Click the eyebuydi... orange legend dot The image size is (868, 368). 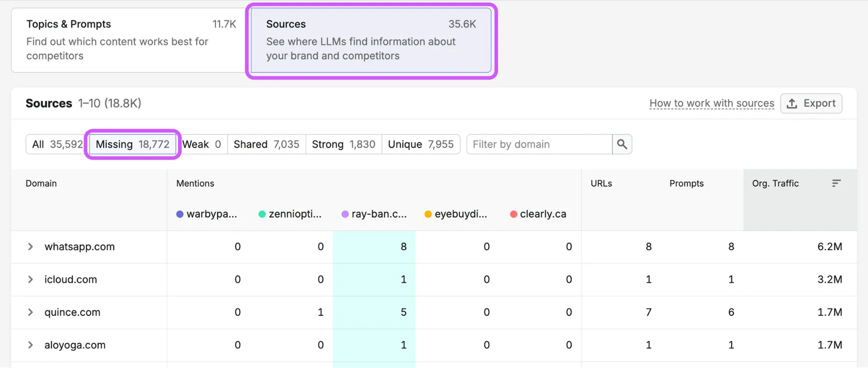428,214
